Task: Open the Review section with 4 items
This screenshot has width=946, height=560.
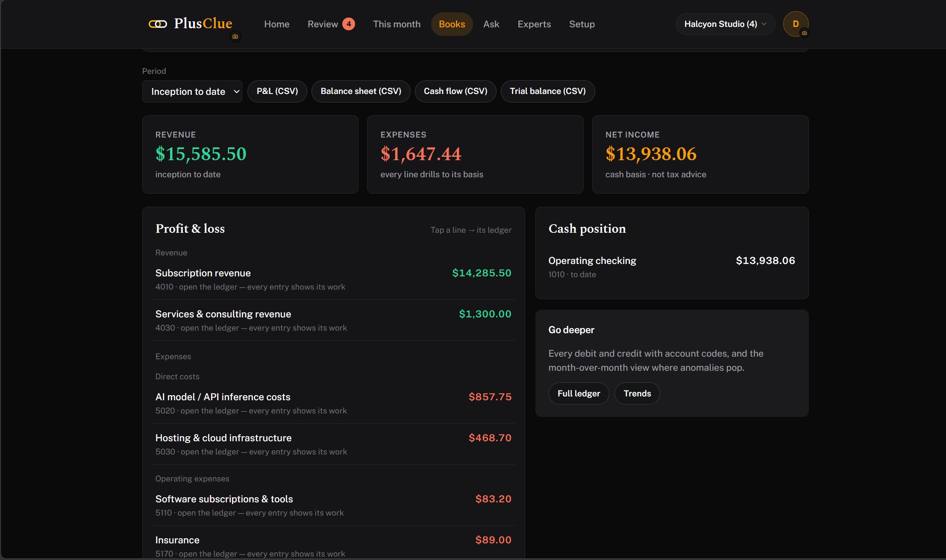Action: [x=331, y=24]
